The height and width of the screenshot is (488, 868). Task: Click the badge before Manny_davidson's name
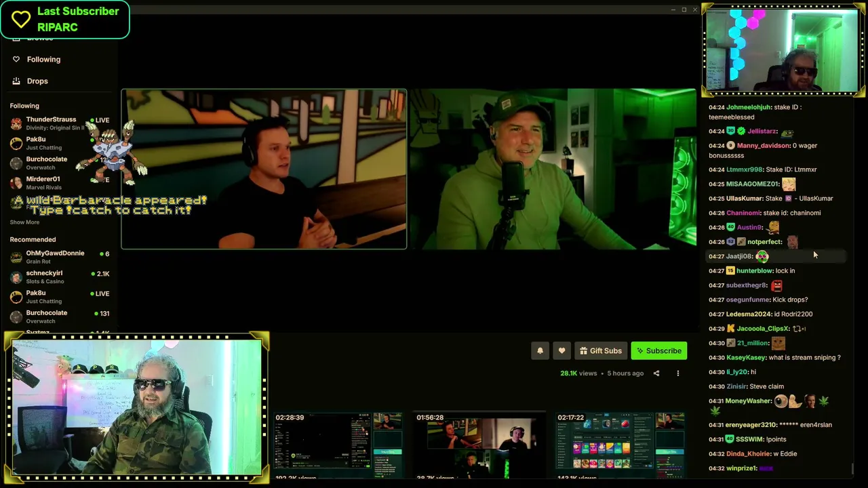click(731, 146)
